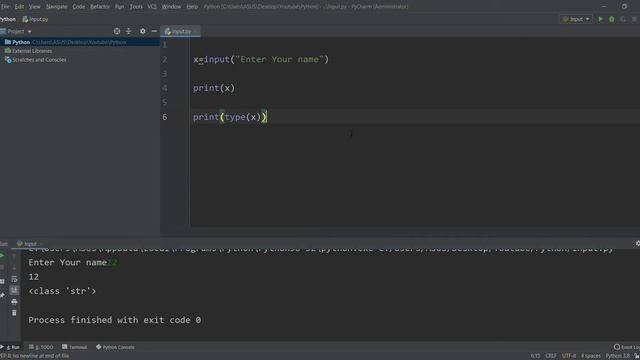Click 'Process finished with exit code 0' text
The width and height of the screenshot is (640, 360).
(x=114, y=320)
